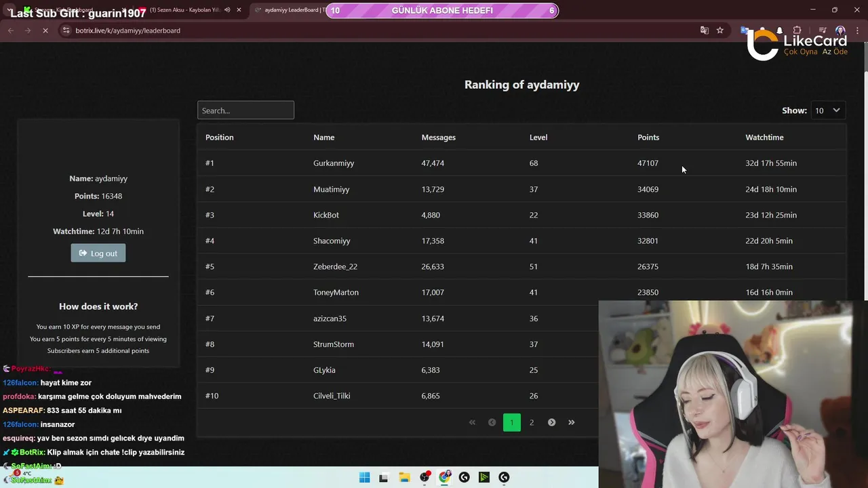Click the name Cilveli_Tilki
Image resolution: width=868 pixels, height=488 pixels.
click(x=332, y=396)
